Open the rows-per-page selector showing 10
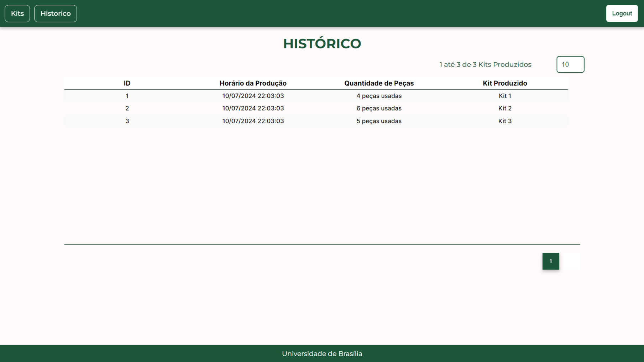Viewport: 644px width, 362px height. point(570,64)
